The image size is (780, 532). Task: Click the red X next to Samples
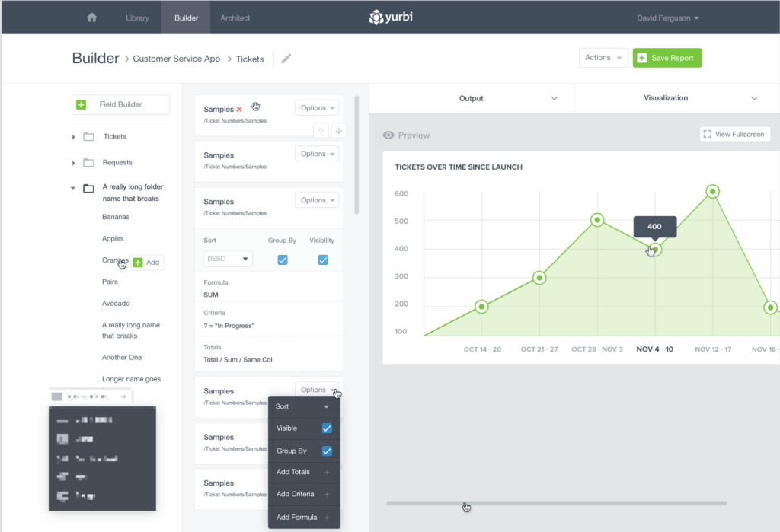point(239,110)
